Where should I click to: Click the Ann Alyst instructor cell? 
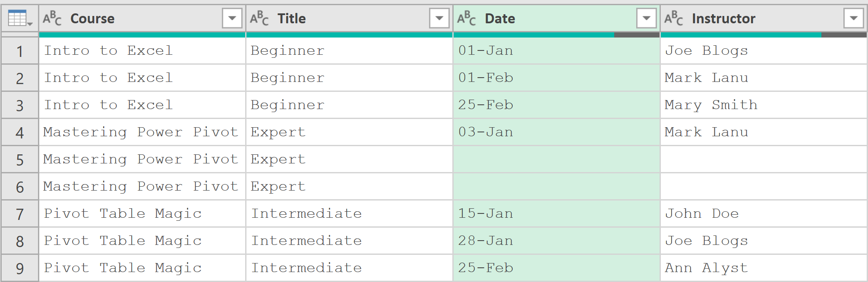point(764,268)
